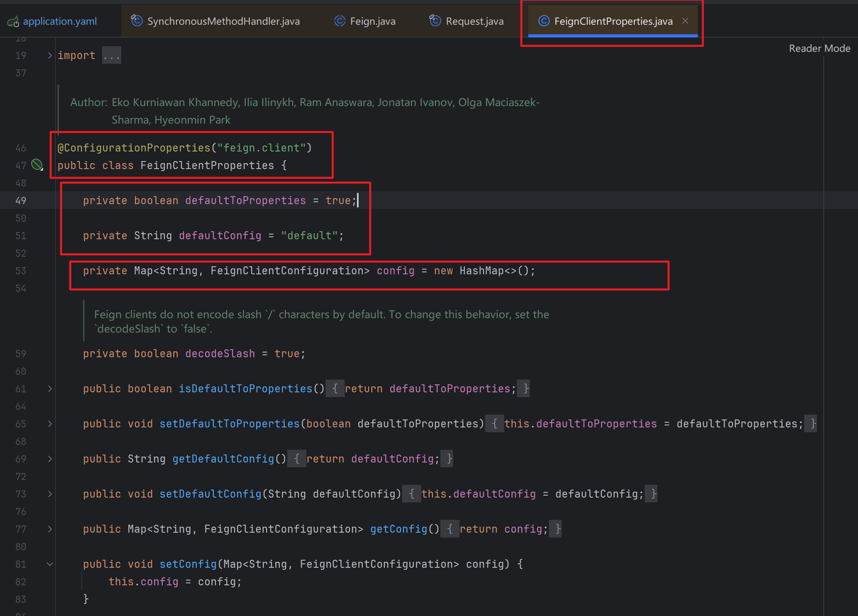858x616 pixels.
Task: Click line number 53 in the gutter
Action: coord(21,271)
